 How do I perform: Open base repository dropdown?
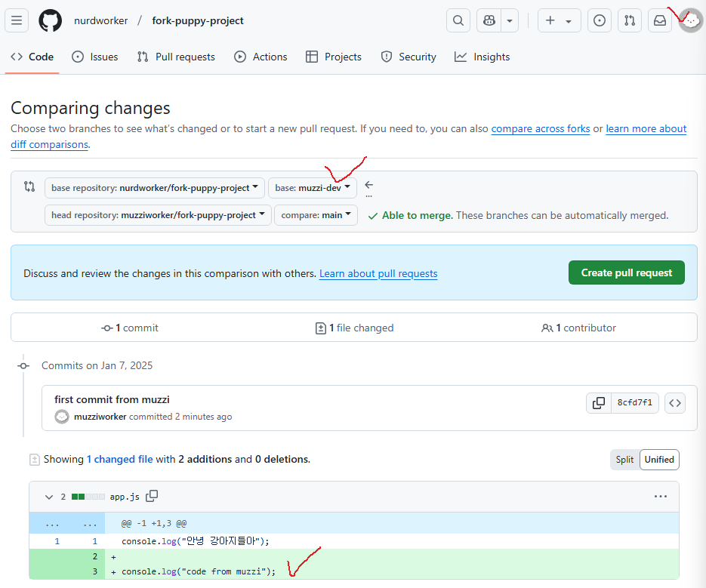pyautogui.click(x=154, y=188)
